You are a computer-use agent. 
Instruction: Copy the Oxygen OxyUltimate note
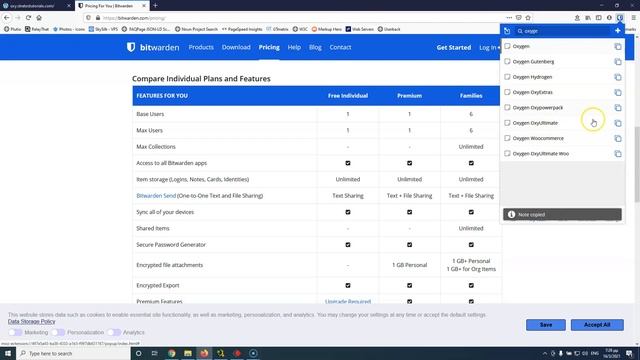618,123
